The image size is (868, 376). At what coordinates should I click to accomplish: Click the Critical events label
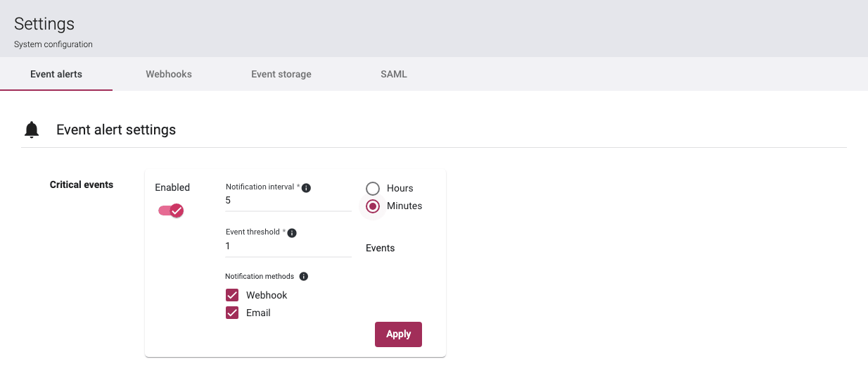click(x=82, y=184)
